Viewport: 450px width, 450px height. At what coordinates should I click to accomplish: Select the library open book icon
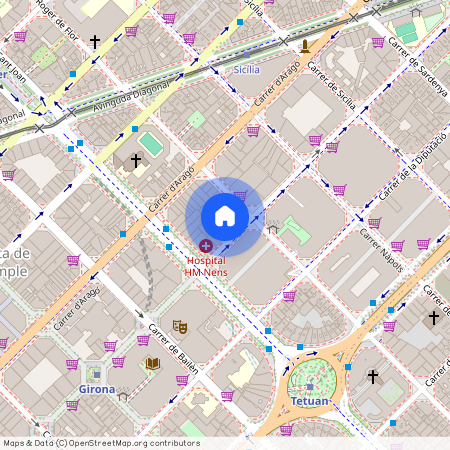(153, 363)
